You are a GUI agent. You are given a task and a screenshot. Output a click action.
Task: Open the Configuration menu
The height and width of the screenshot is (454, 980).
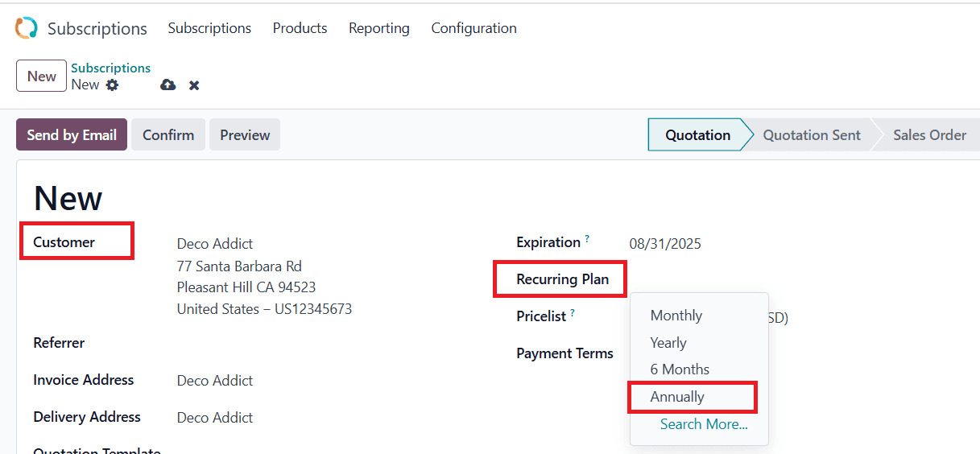(473, 28)
